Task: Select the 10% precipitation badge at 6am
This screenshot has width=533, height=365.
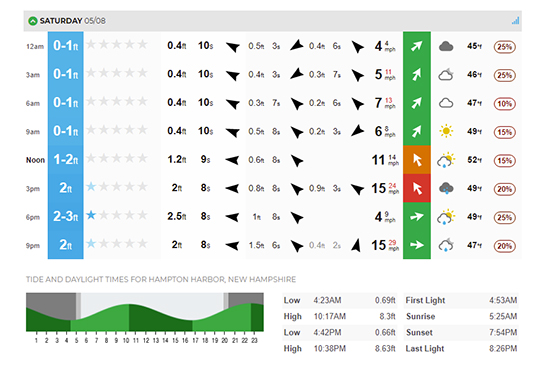Action: (504, 104)
